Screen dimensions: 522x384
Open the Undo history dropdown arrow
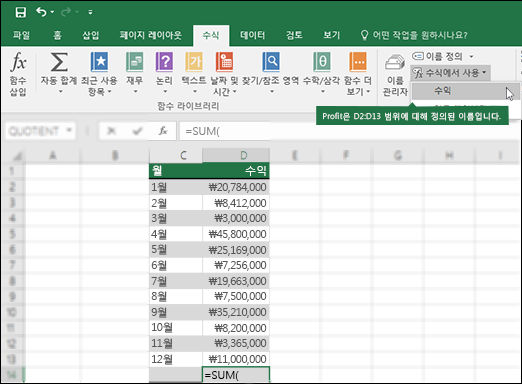pyautogui.click(x=52, y=12)
